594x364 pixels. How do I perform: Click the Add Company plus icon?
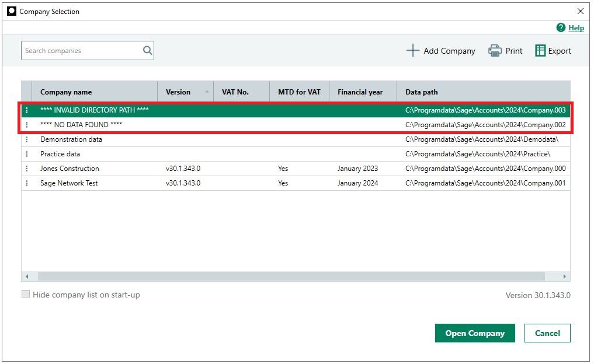pos(413,51)
